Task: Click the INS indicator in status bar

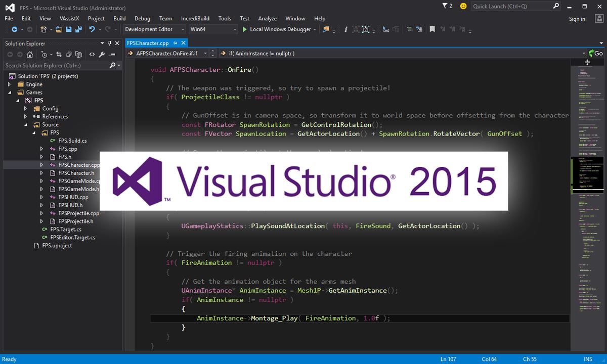Action: [x=588, y=359]
